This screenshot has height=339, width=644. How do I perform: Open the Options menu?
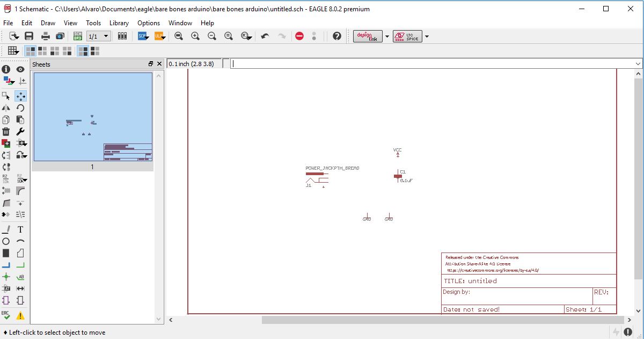149,23
